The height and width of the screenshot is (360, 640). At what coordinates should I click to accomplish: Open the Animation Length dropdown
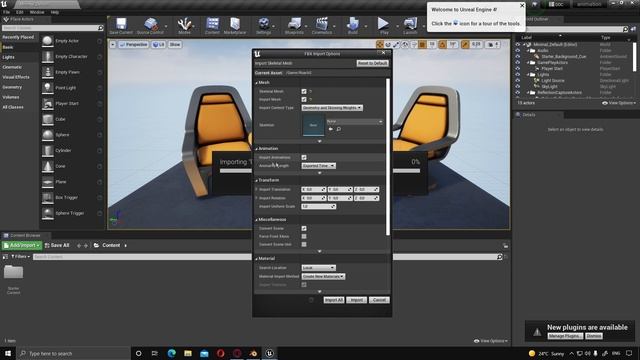click(318, 166)
